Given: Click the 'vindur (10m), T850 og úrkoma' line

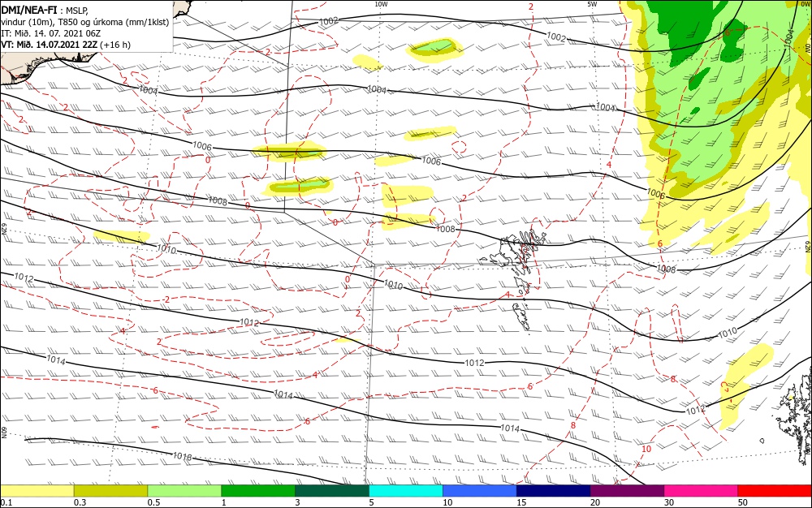Looking at the screenshot, I should pyautogui.click(x=61, y=22).
